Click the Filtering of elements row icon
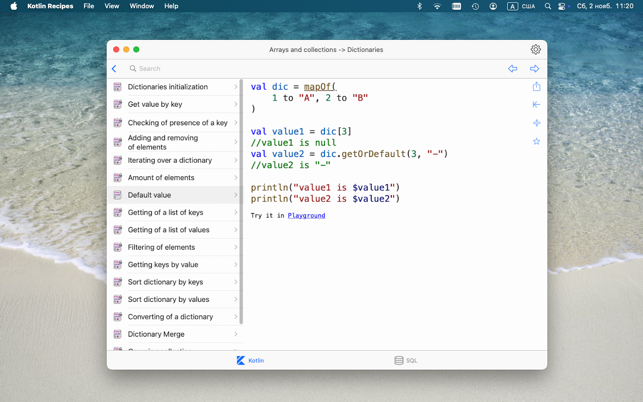Viewport: 643px width, 402px height. tap(118, 247)
